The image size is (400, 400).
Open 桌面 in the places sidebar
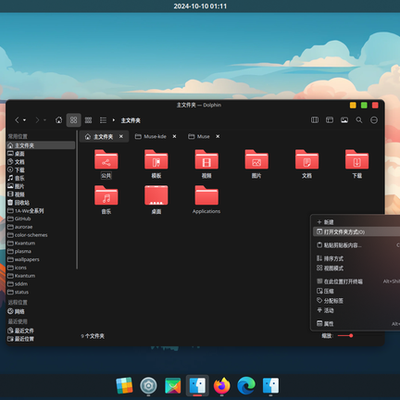click(x=41, y=154)
